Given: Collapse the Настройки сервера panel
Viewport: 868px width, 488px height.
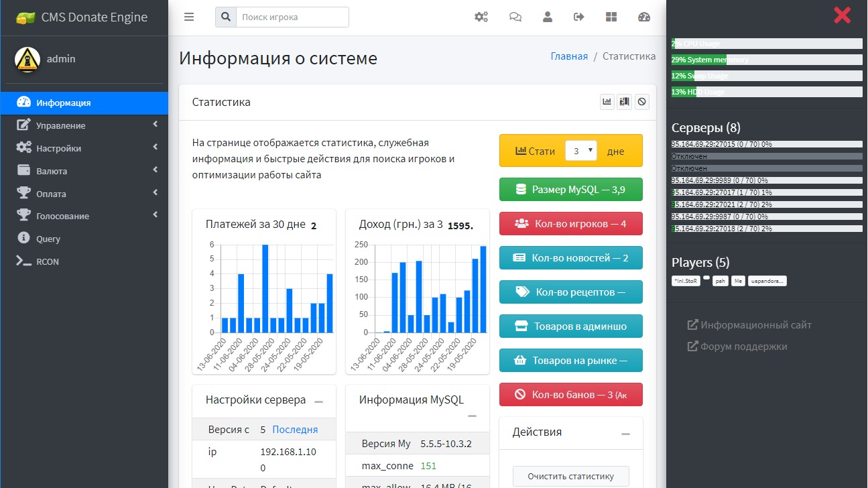Looking at the screenshot, I should coord(319,402).
